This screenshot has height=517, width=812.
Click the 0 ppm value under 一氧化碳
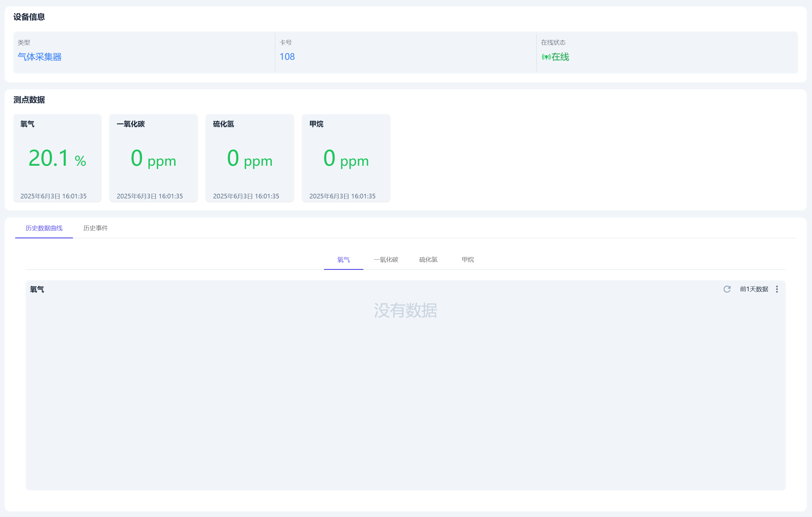154,158
